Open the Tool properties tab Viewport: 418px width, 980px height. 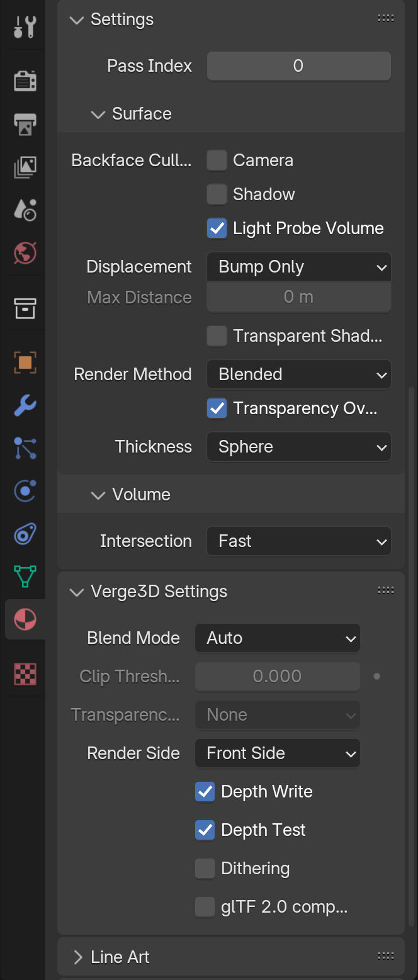pyautogui.click(x=25, y=26)
